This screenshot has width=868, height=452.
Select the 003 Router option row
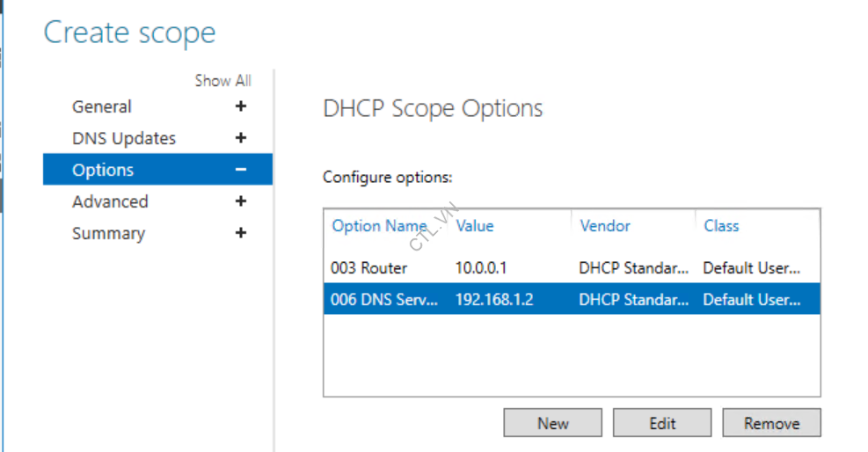point(369,268)
